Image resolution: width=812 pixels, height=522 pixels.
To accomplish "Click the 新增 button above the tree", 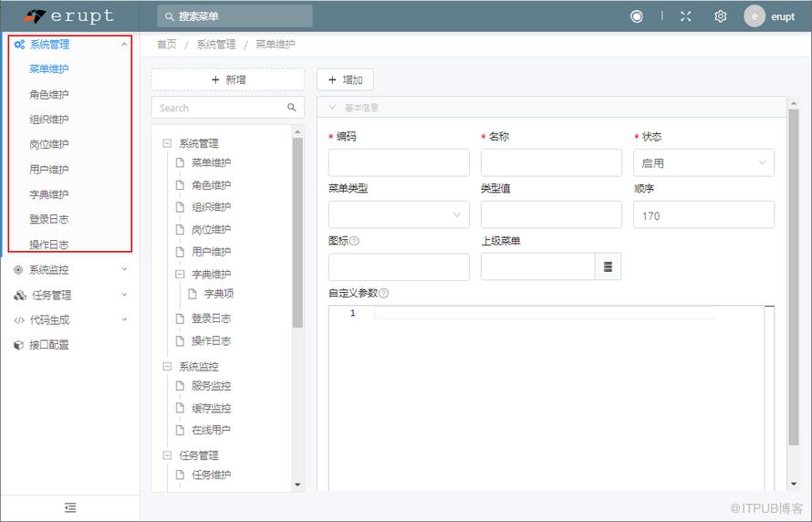I will coord(228,79).
